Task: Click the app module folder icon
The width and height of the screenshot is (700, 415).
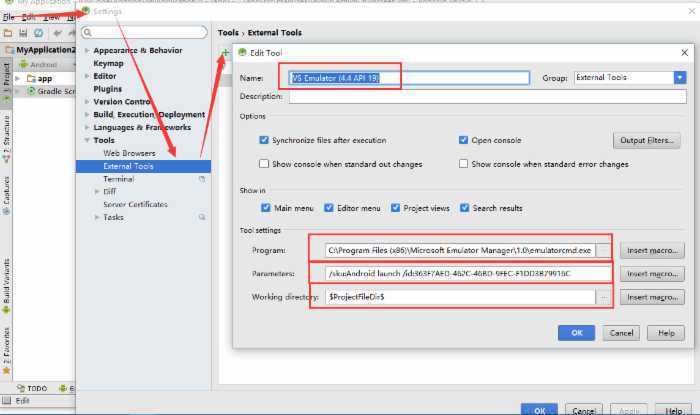Action: click(x=31, y=79)
